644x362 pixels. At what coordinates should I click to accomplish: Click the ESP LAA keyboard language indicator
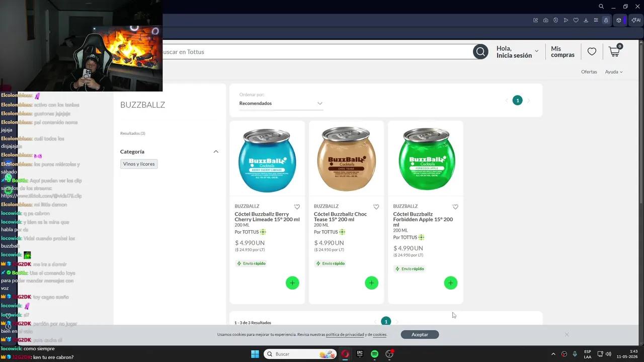pos(588,354)
